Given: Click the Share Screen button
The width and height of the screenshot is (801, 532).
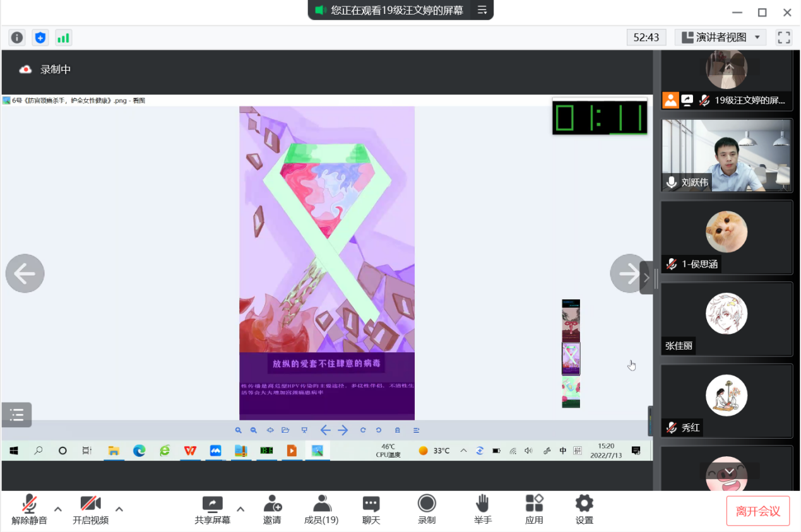Looking at the screenshot, I should (x=212, y=509).
